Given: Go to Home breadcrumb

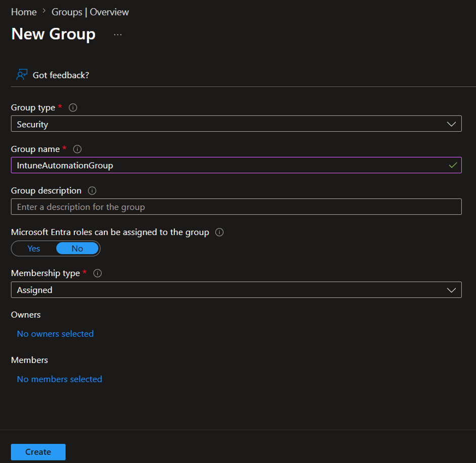Looking at the screenshot, I should click(24, 12).
